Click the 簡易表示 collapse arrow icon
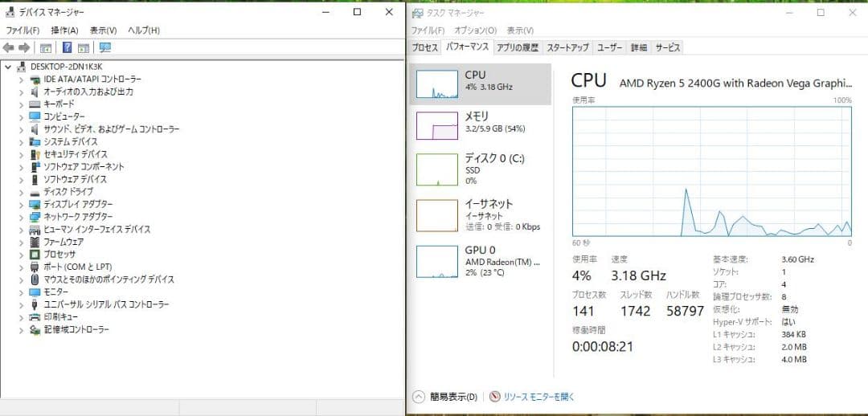 coord(419,397)
